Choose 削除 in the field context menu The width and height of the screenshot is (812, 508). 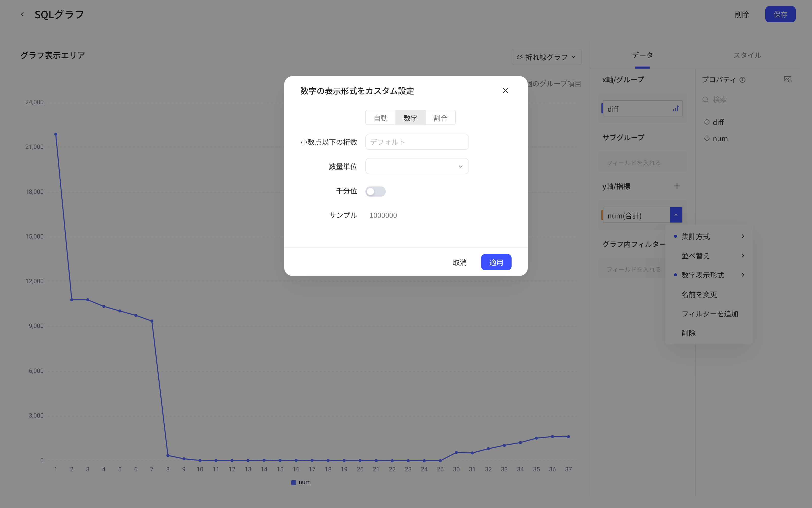[x=709, y=333]
